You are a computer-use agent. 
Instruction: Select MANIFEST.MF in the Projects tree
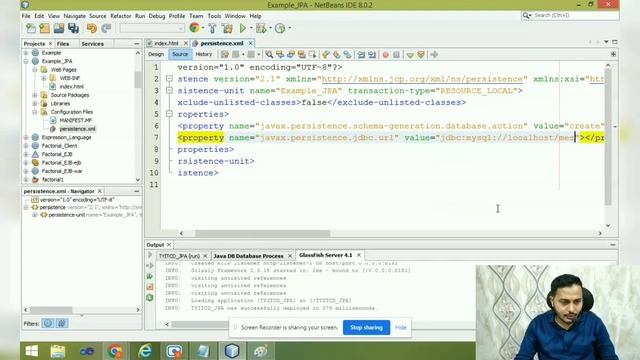pos(76,120)
